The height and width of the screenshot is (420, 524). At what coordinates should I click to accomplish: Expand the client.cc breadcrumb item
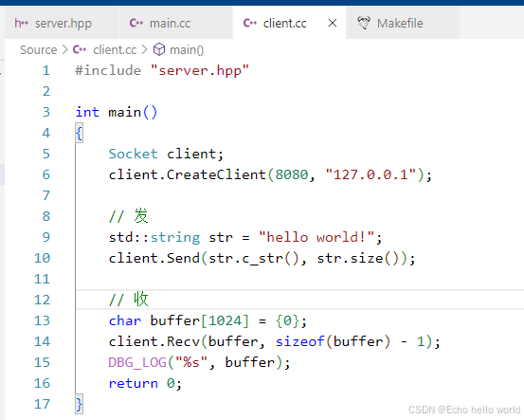(x=115, y=50)
